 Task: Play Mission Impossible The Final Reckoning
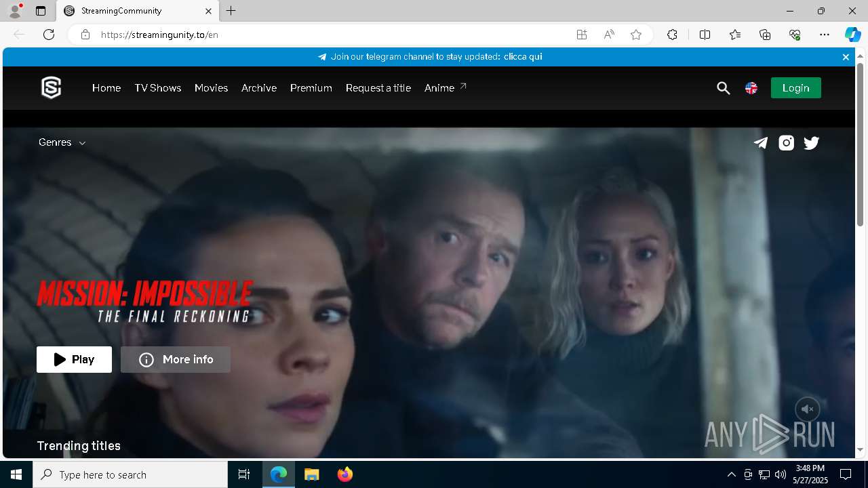point(74,359)
